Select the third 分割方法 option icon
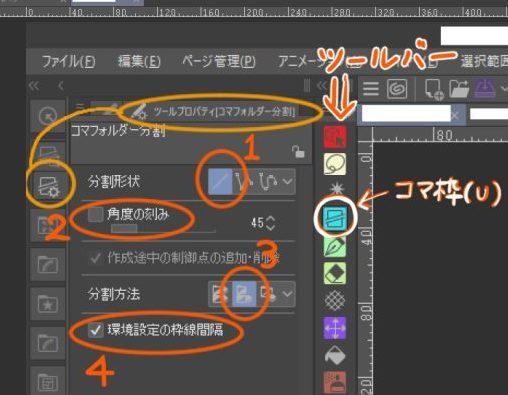 (268, 294)
